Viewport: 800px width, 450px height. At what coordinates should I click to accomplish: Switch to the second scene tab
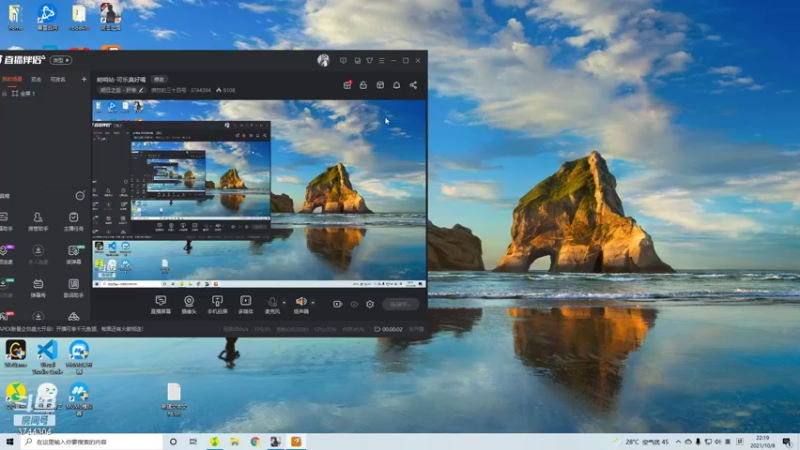[36, 79]
